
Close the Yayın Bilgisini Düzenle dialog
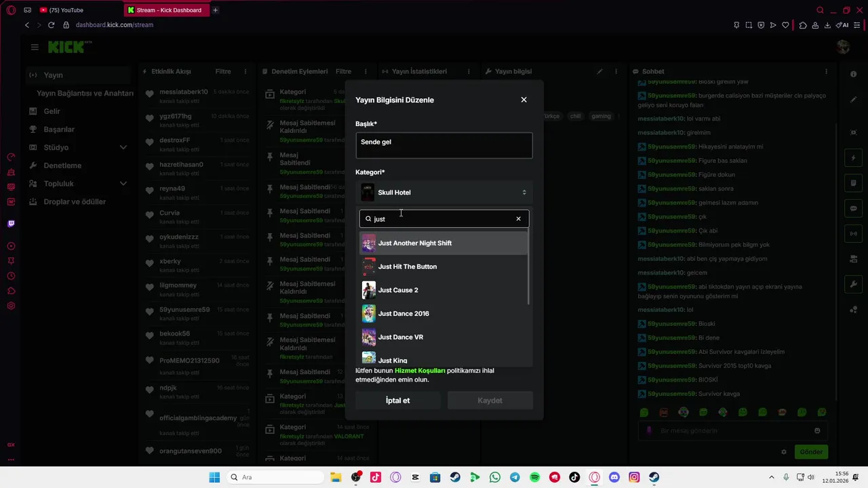point(524,100)
